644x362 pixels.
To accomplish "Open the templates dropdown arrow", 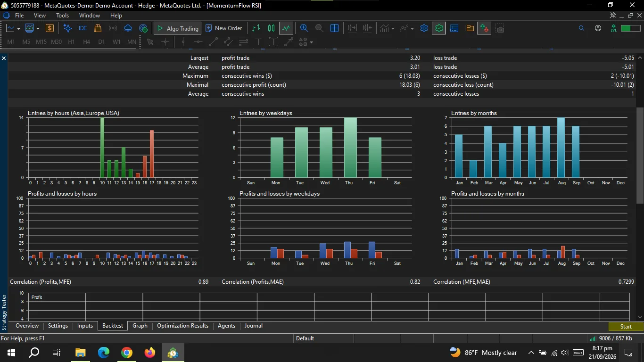I will pyautogui.click(x=412, y=29).
